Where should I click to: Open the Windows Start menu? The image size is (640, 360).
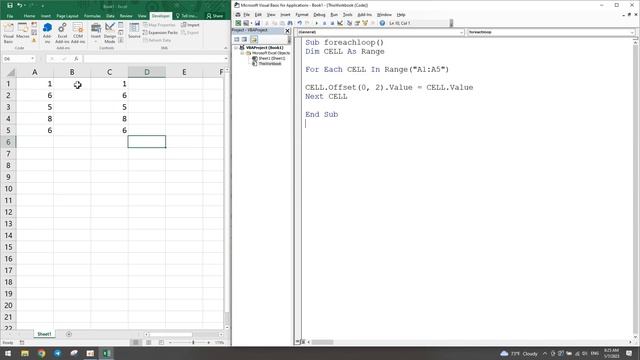pos(8,353)
